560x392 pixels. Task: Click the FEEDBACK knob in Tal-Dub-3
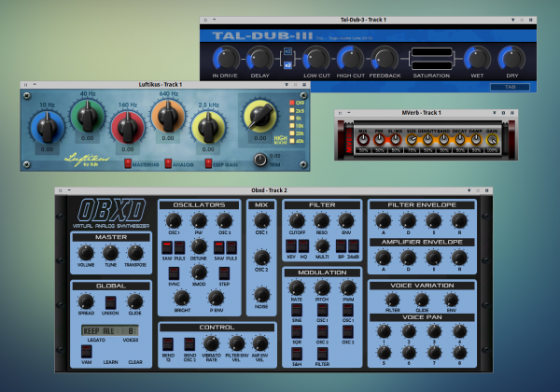point(385,58)
